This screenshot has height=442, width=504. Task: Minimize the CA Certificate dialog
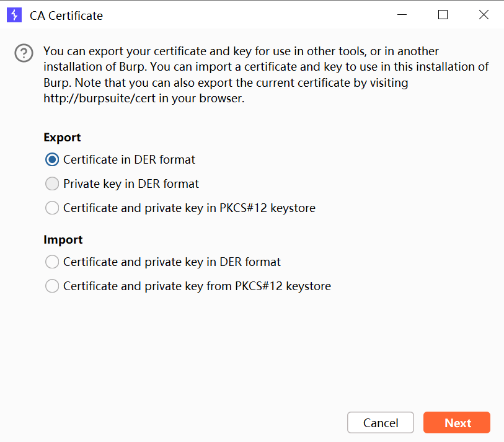pos(402,15)
